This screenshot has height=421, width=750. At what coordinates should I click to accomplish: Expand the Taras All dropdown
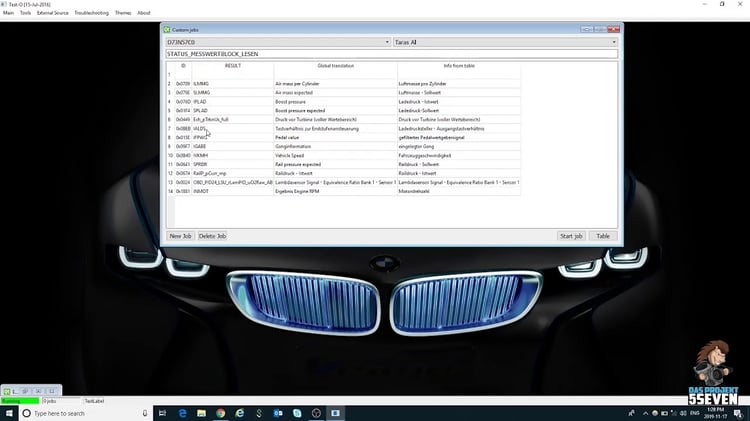coord(506,42)
